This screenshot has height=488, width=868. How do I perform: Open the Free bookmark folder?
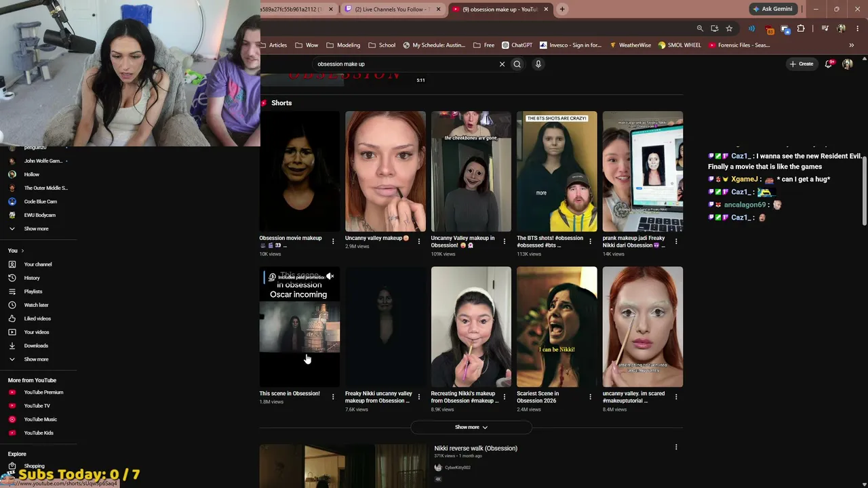pos(484,45)
